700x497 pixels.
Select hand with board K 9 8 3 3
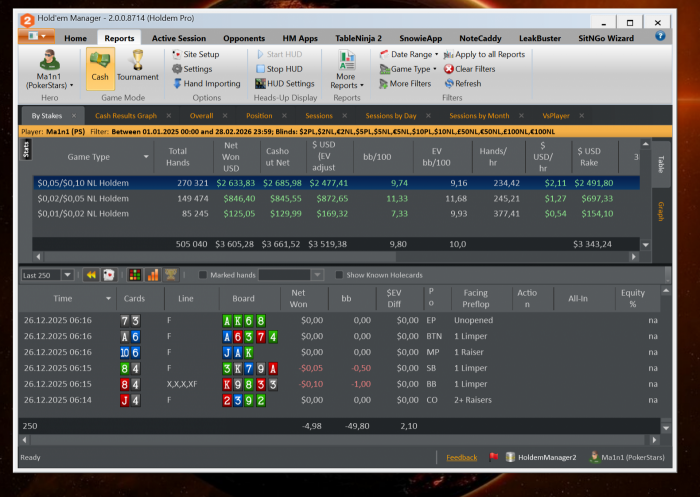click(339, 384)
